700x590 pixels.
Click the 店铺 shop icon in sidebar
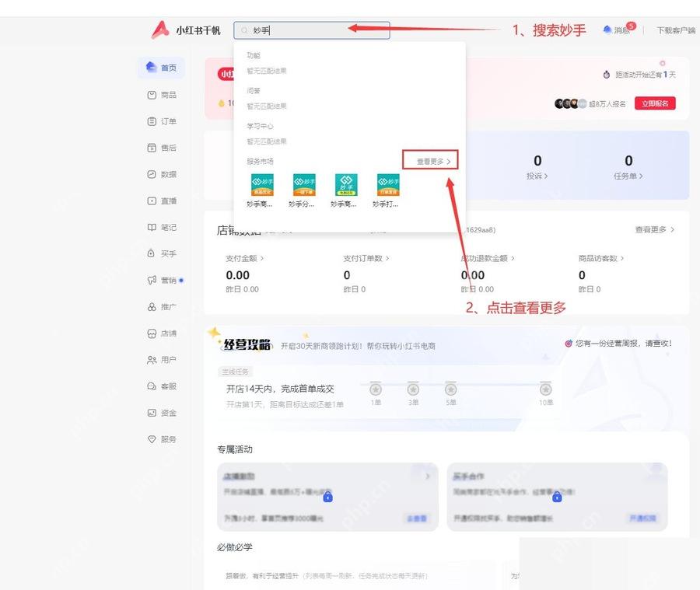pyautogui.click(x=152, y=333)
